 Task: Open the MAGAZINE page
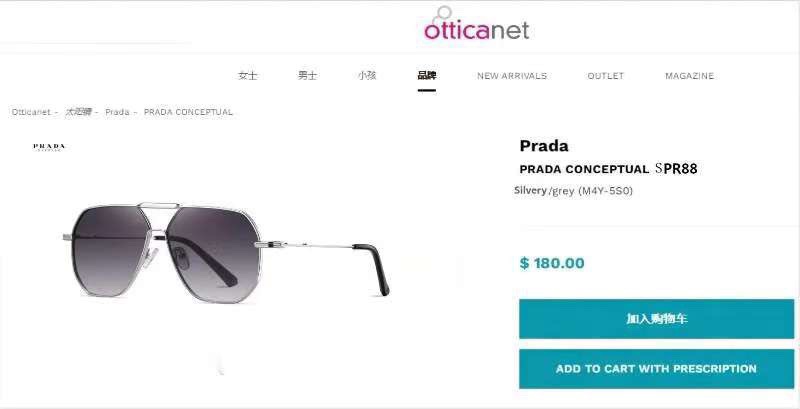[689, 76]
